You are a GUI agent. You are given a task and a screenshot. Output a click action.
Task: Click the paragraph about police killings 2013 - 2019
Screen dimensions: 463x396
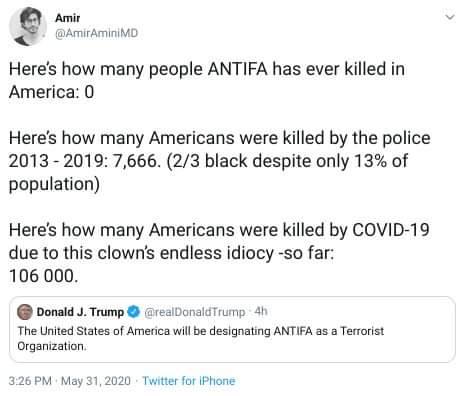pos(220,161)
